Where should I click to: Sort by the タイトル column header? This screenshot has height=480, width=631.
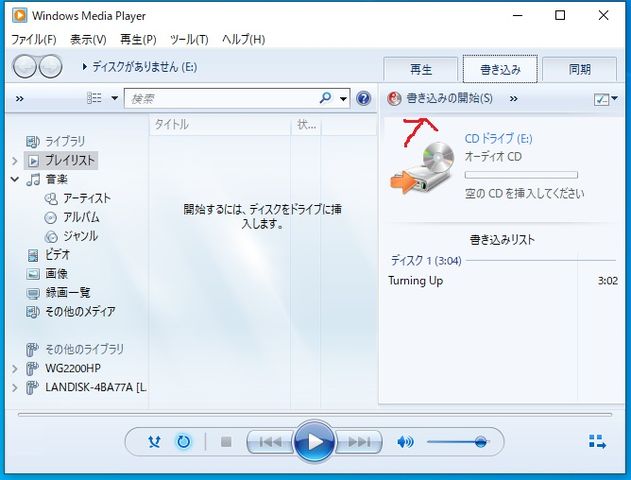pos(220,125)
